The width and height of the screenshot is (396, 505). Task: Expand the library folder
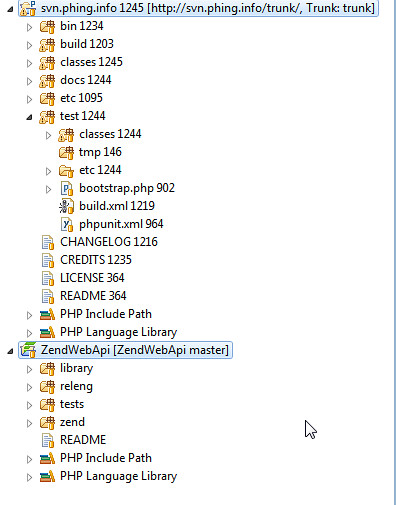click(29, 369)
